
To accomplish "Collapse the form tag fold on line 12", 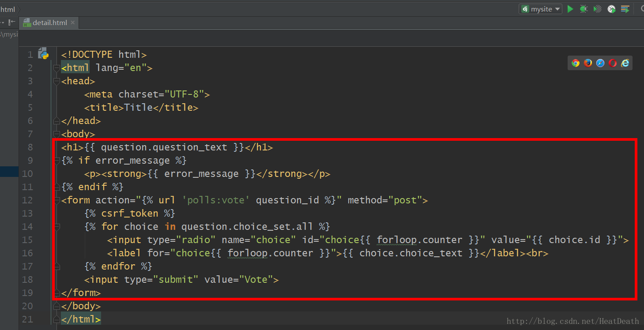I will tap(56, 200).
